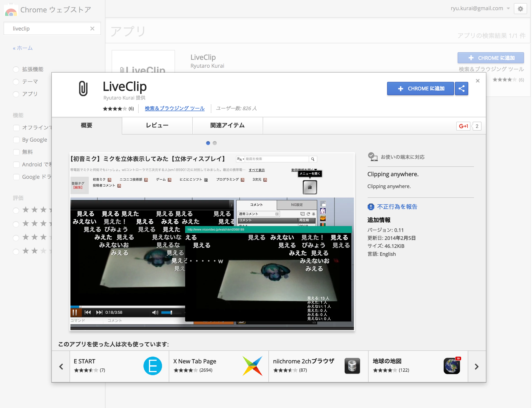The image size is (532, 408).
Task: Click the LiveClip title in background results
Action: (203, 58)
